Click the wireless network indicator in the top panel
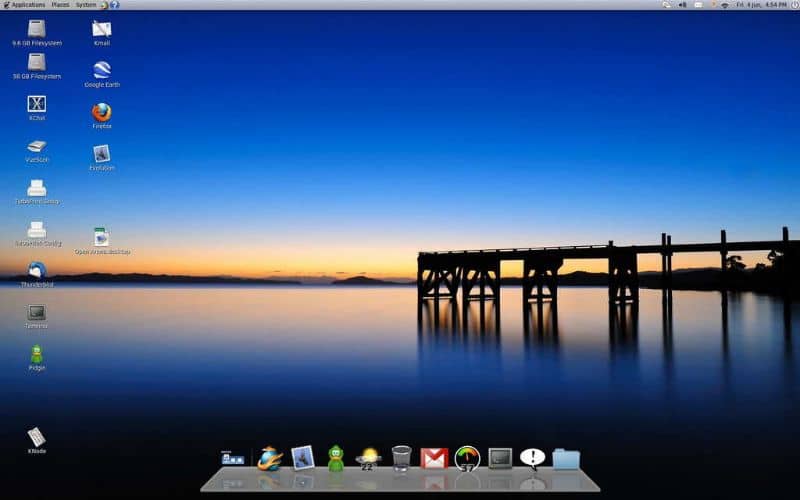 click(x=724, y=5)
